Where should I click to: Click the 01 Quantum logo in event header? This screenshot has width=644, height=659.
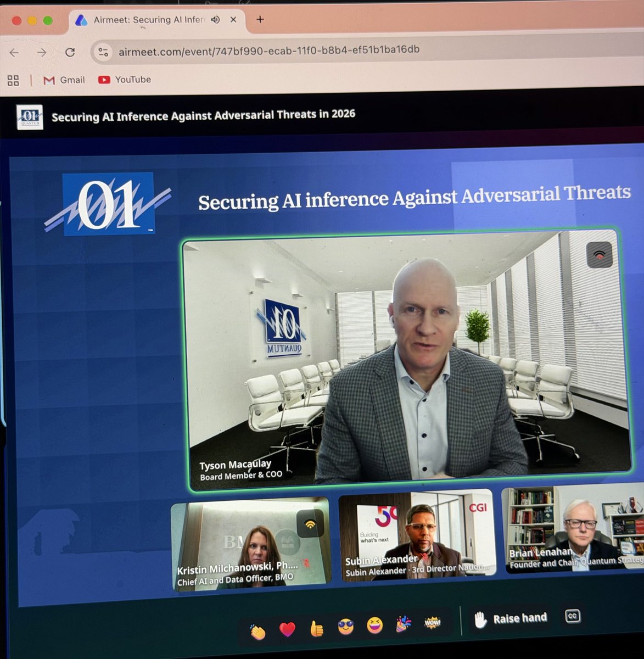30,116
